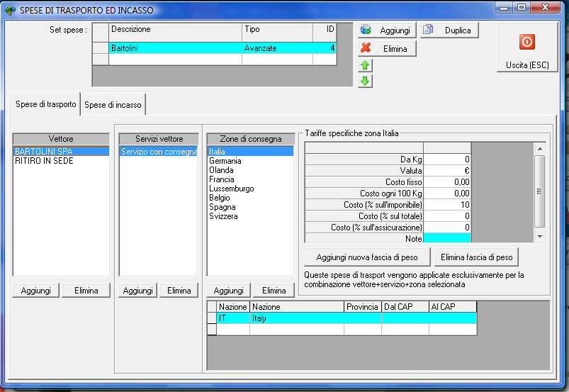The width and height of the screenshot is (569, 392).
Task: Click the red Uscita (ESC) exit button
Action: (526, 48)
